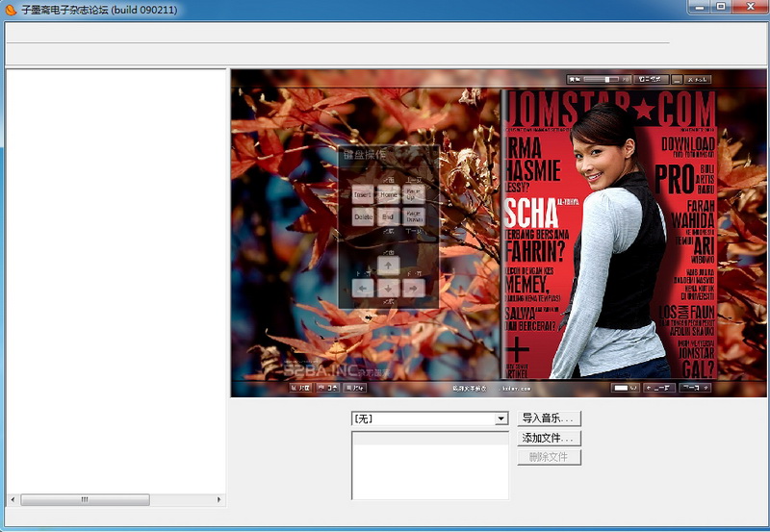The width and height of the screenshot is (770, 532).
Task: Click the horizontal scrollbar thumb in left panel
Action: coord(85,499)
